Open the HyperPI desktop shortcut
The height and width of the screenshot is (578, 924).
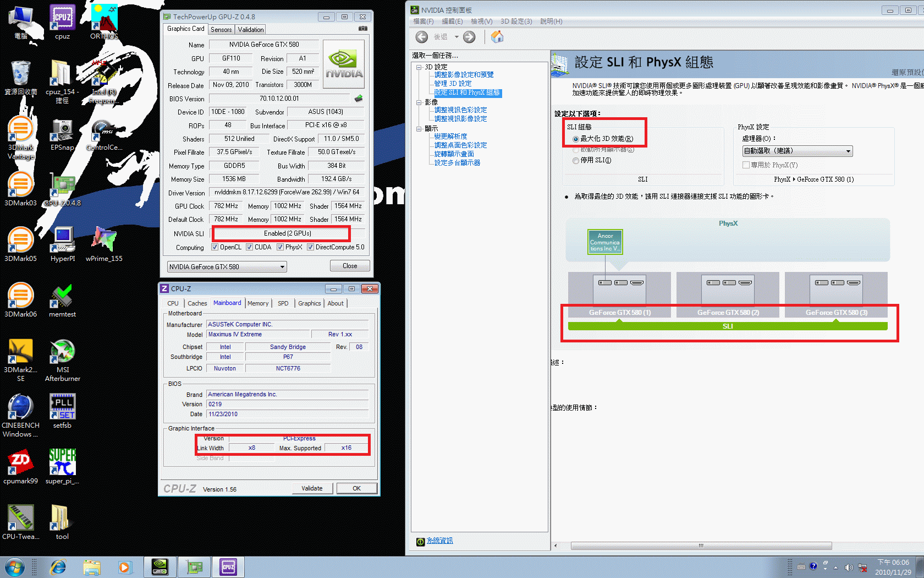[63, 244]
